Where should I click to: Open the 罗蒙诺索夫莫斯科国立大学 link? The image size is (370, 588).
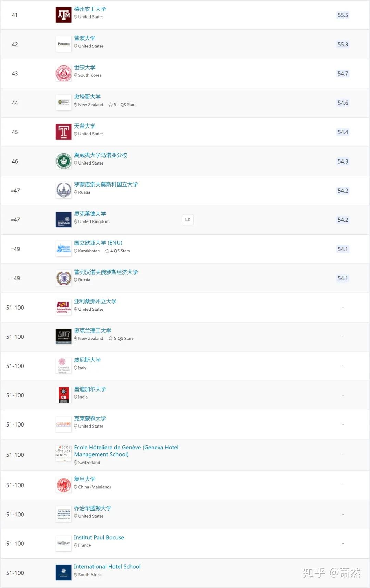(x=106, y=184)
